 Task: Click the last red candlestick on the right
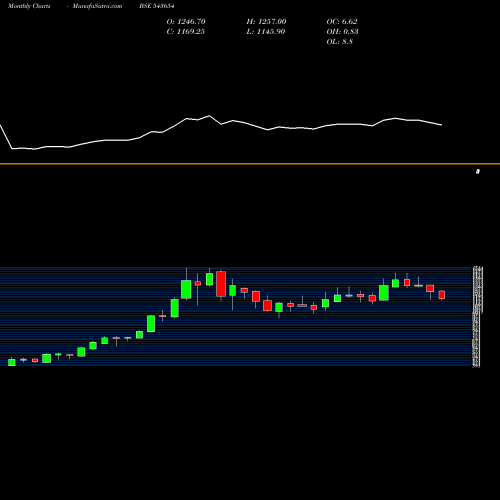(442, 295)
